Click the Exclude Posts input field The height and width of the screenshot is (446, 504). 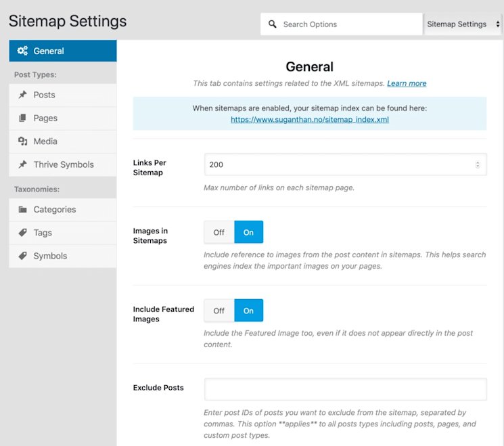[x=345, y=389]
